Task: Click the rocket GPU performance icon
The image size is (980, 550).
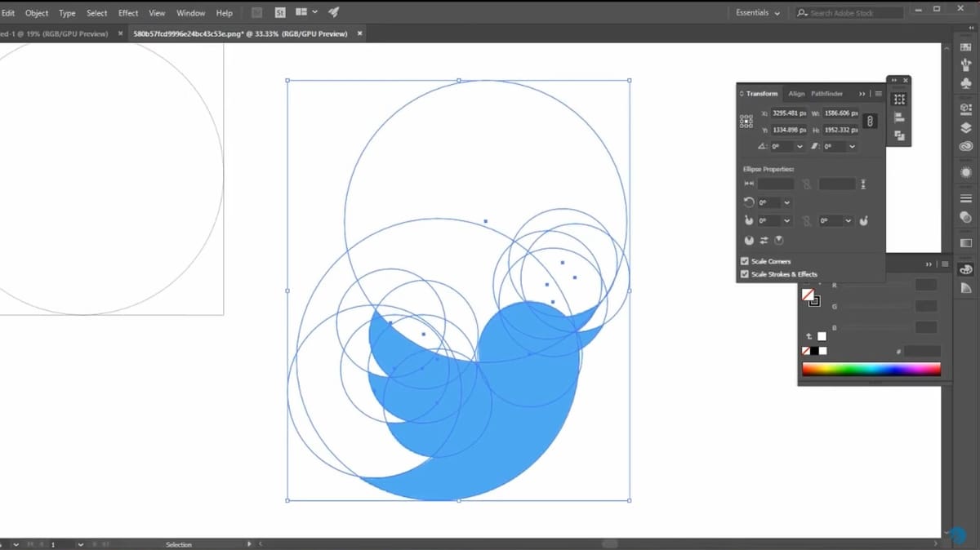Action: 333,13
